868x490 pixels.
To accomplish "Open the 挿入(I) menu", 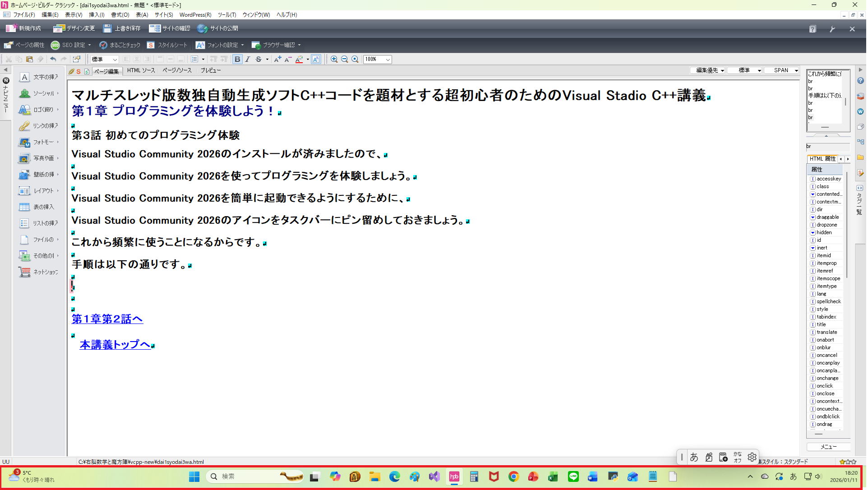I will (x=97, y=15).
